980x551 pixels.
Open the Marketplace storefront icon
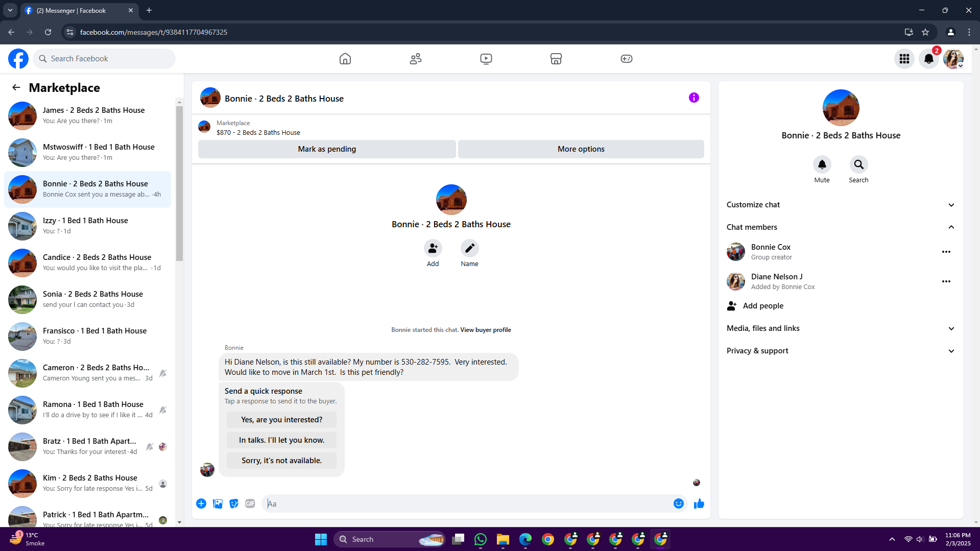click(556, 59)
